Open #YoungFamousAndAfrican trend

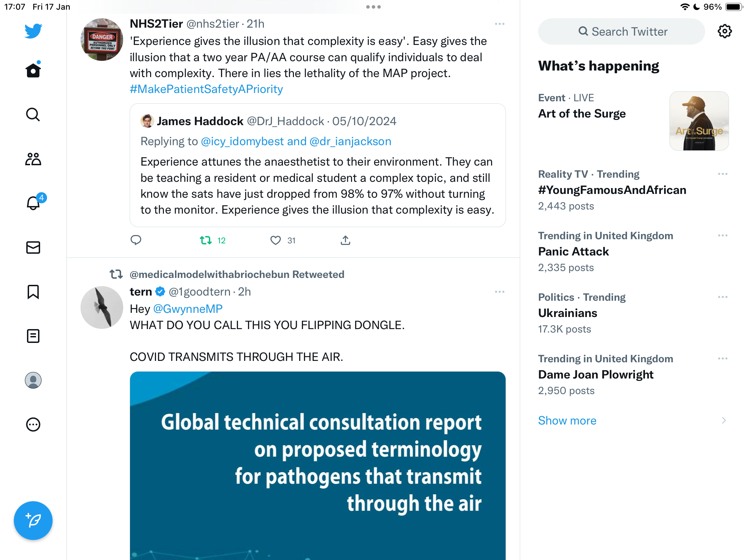[x=612, y=190]
